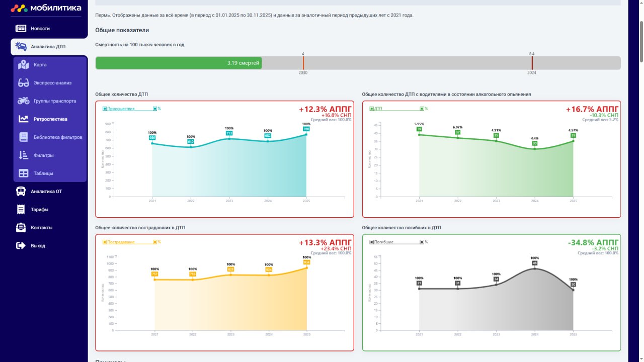The width and height of the screenshot is (644, 362).
Task: Toggle the green ДТП legend series
Action: pos(378,109)
